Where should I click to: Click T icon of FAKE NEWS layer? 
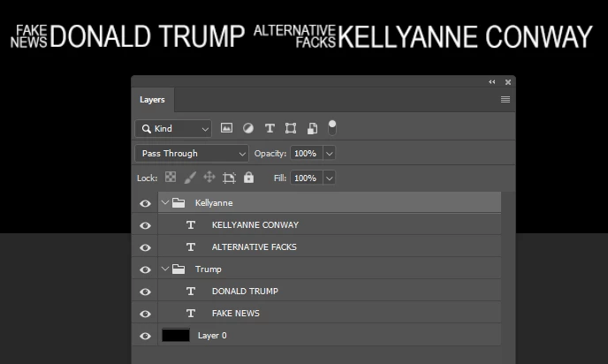pos(190,314)
